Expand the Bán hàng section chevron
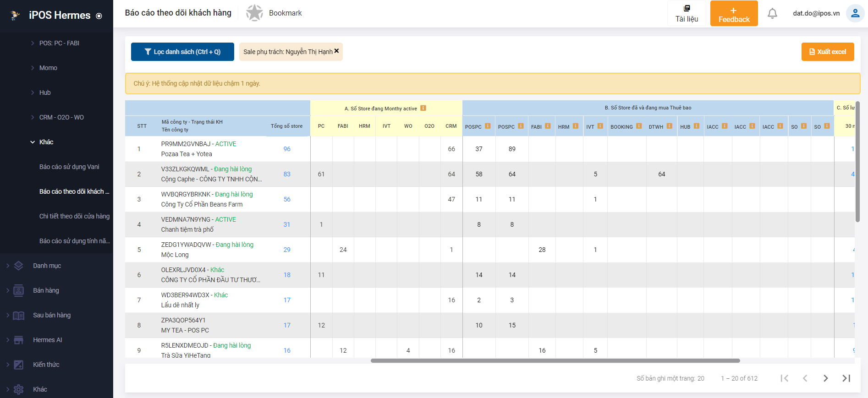Viewport: 868px width, 398px height. (8, 290)
